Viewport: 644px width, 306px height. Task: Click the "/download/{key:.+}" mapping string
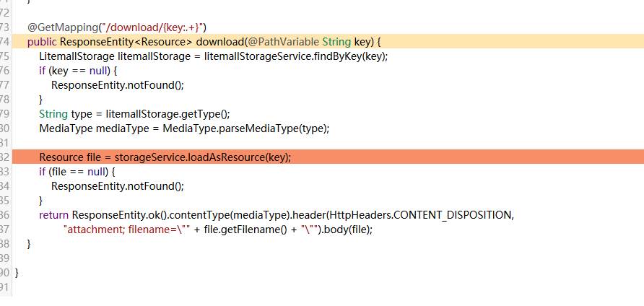tap(152, 27)
